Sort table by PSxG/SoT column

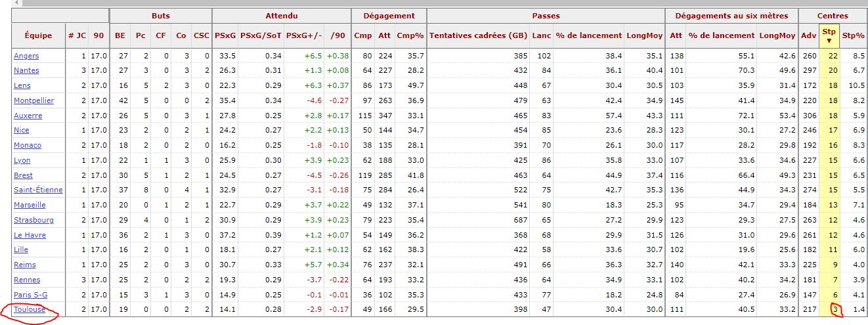click(261, 35)
